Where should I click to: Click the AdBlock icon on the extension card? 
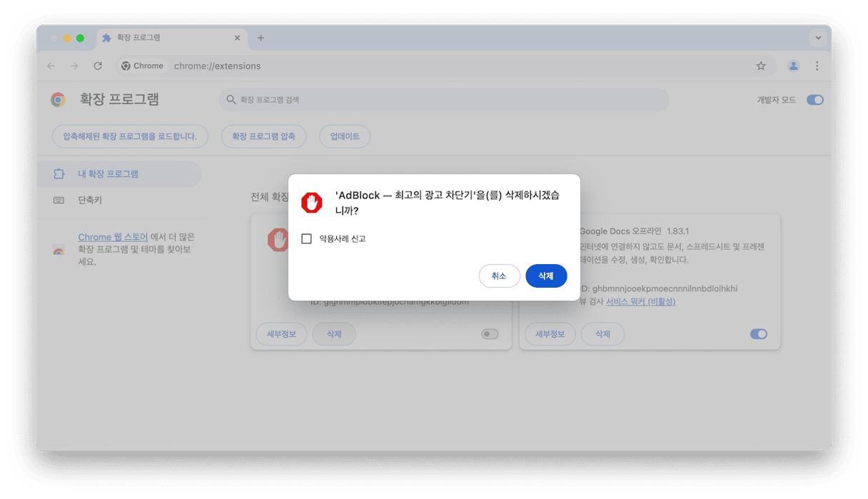pos(278,239)
